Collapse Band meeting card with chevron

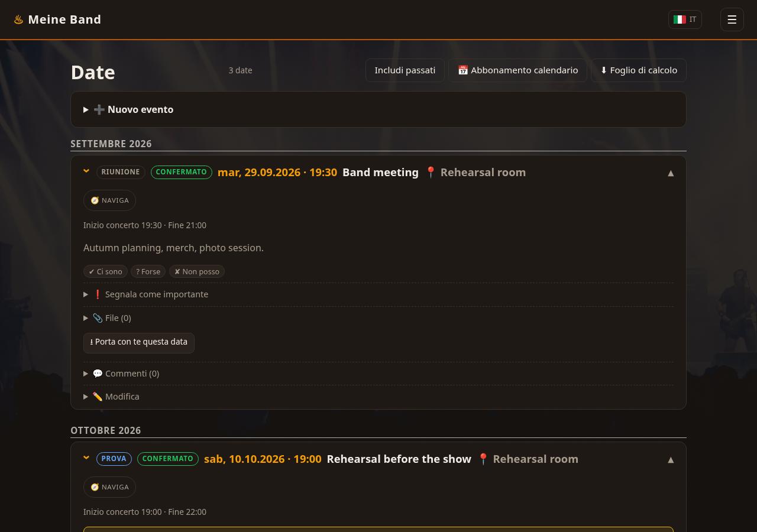[86, 172]
